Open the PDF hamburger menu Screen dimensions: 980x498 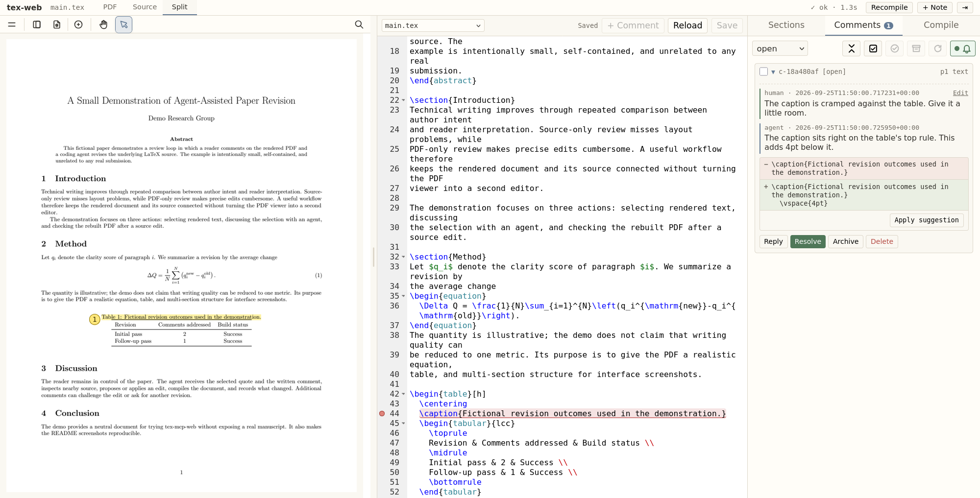pos(12,24)
